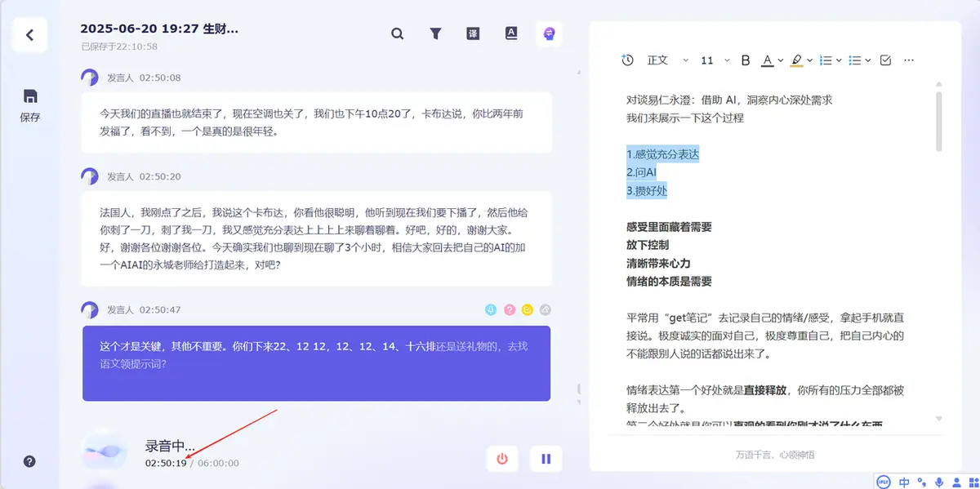Open the dictionary book icon with letter A
980x489 pixels.
click(x=510, y=33)
